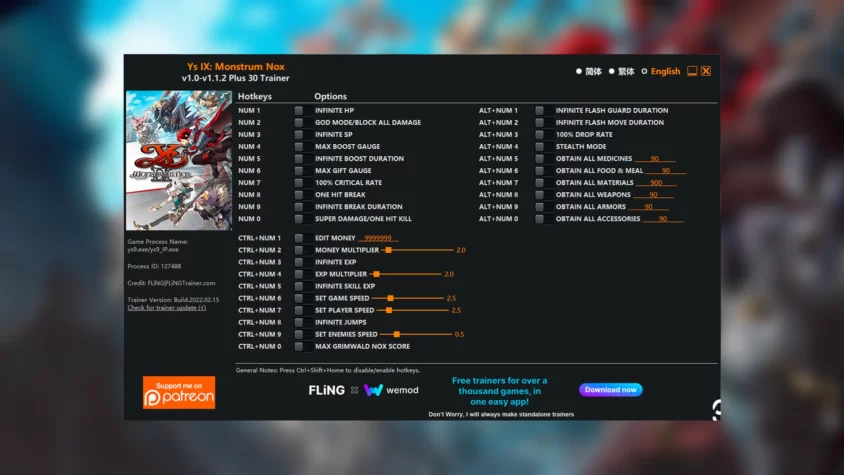This screenshot has width=844, height=475.
Task: Click Support me on Patreon button
Action: click(179, 393)
